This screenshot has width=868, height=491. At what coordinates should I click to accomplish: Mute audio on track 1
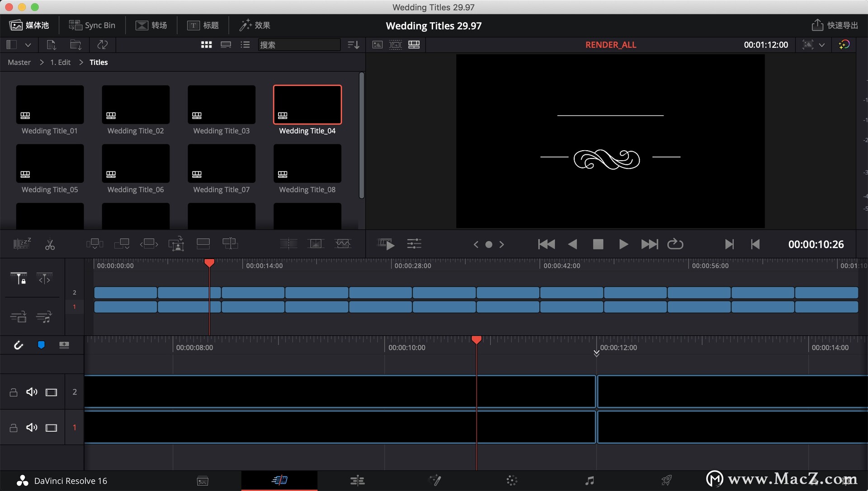coord(32,428)
